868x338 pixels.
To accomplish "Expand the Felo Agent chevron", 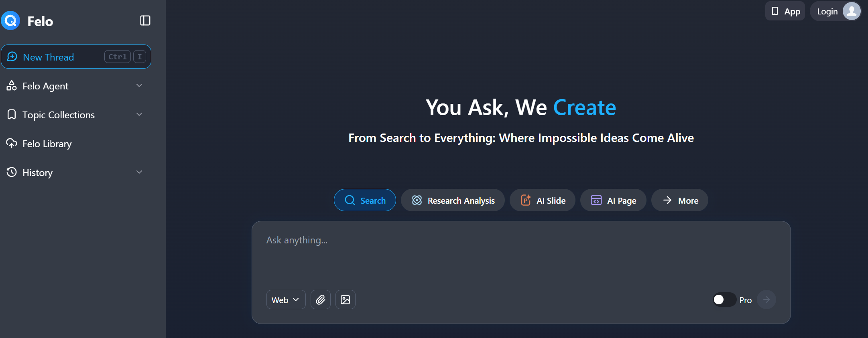I will [139, 85].
